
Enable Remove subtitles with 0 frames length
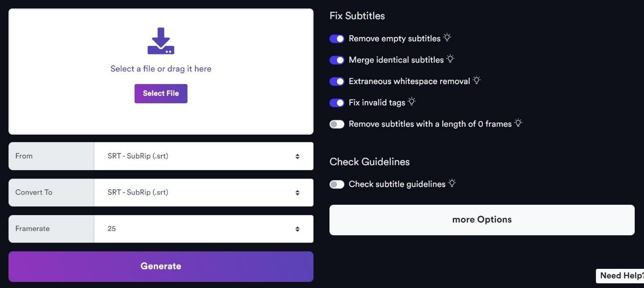(337, 124)
